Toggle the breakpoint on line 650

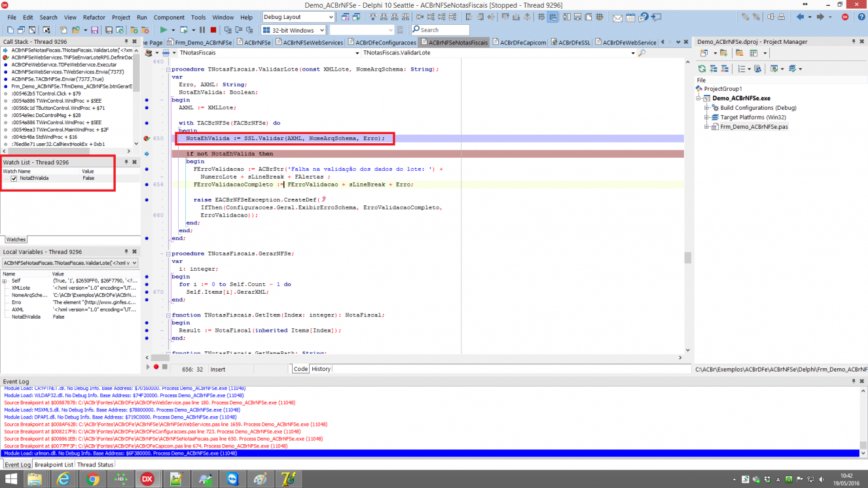tap(147, 139)
